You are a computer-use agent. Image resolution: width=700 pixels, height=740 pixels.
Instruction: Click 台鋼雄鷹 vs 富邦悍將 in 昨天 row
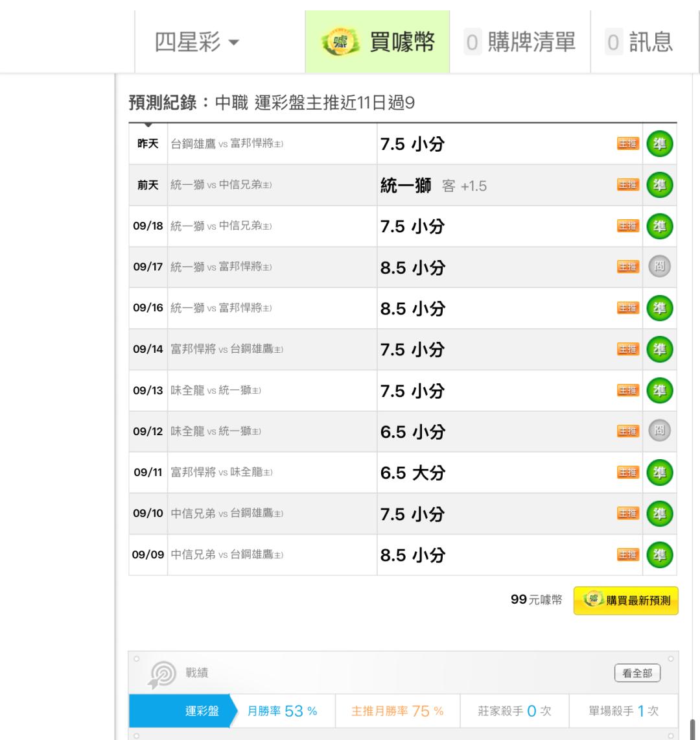(x=227, y=143)
